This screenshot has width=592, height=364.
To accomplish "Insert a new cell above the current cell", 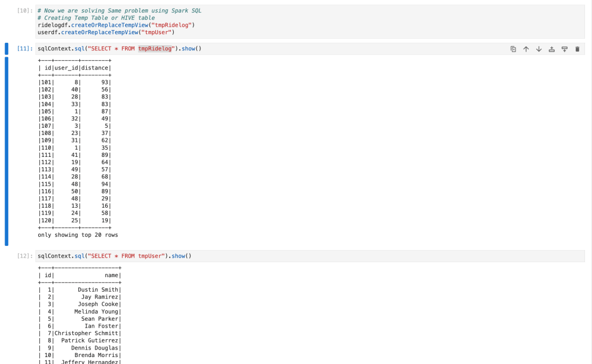I will 551,49.
